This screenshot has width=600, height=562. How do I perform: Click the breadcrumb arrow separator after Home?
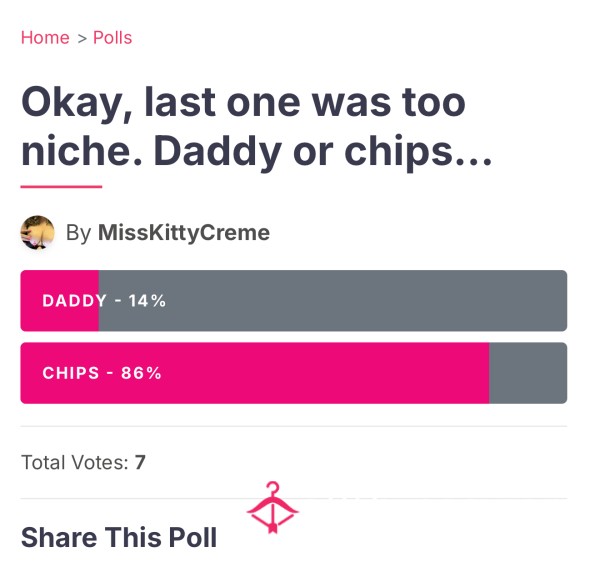82,39
